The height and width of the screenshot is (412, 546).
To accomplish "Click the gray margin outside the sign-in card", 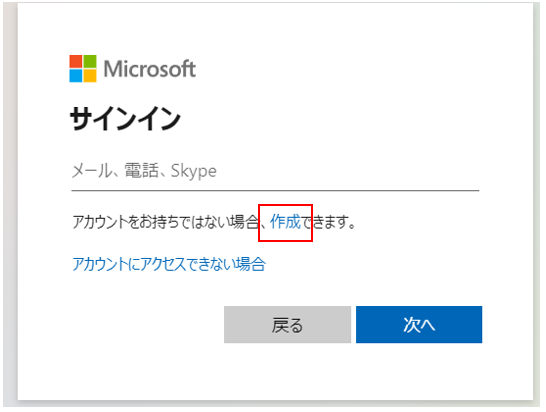I will coord(10,209).
